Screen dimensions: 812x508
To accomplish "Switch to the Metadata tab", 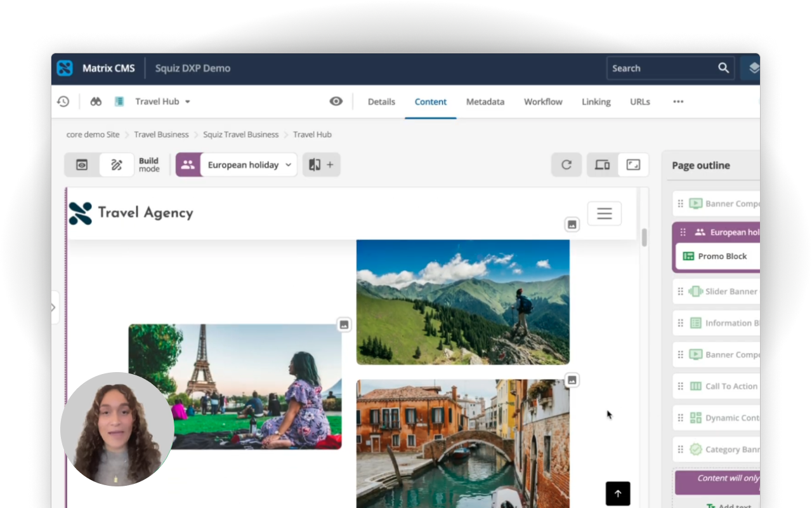I will tap(485, 102).
